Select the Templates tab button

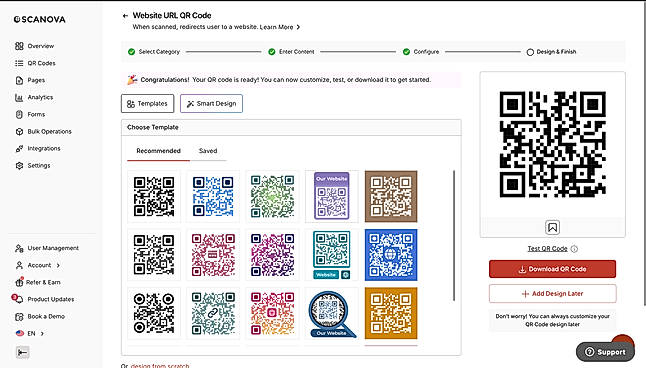(147, 103)
